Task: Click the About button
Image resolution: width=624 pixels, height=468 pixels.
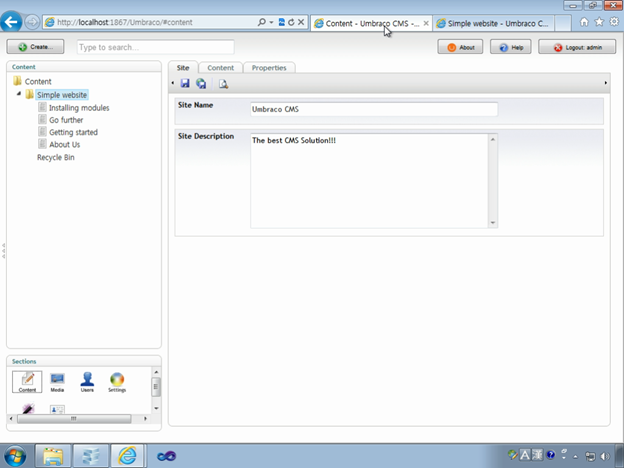Action: click(460, 47)
